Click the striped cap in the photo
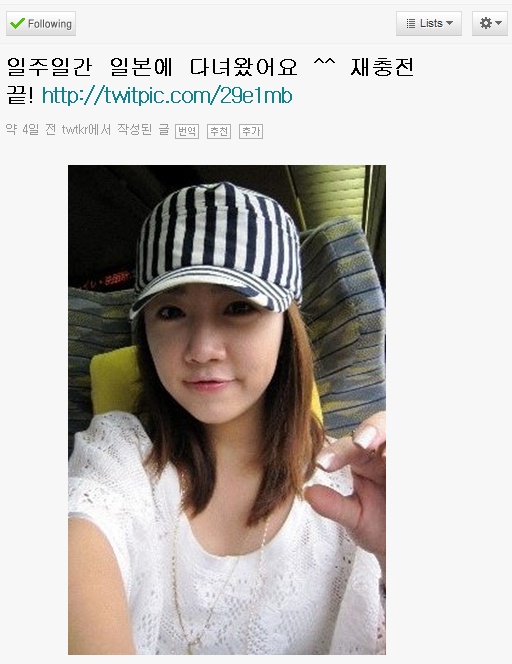The image size is (512, 664). coord(216,246)
